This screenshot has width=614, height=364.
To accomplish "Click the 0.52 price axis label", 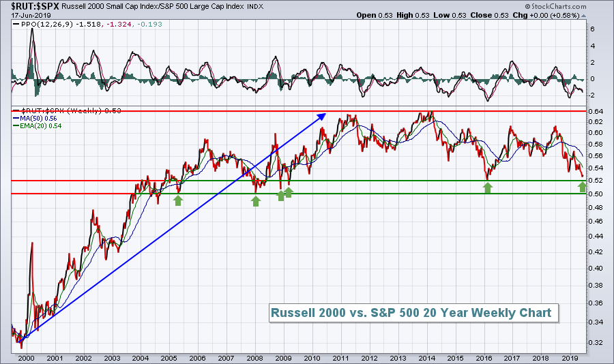I will click(x=596, y=181).
